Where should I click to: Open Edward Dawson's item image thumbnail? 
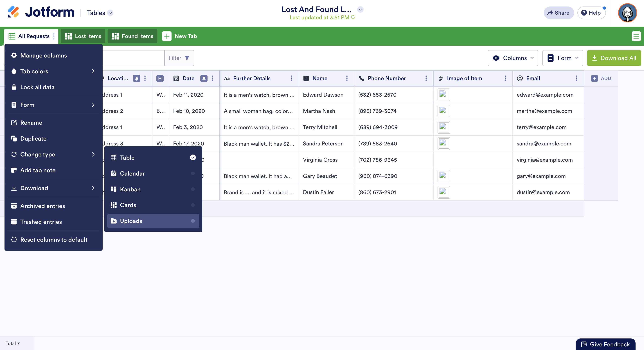pyautogui.click(x=443, y=95)
